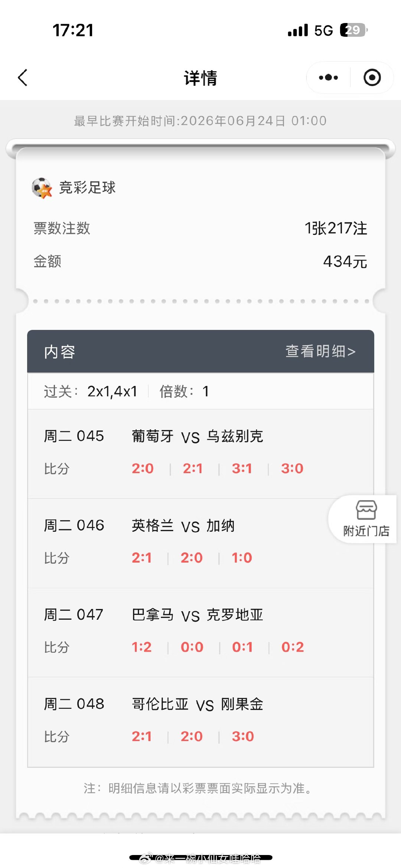Tap the 竞彩足球 soccer ball logo

point(42,188)
